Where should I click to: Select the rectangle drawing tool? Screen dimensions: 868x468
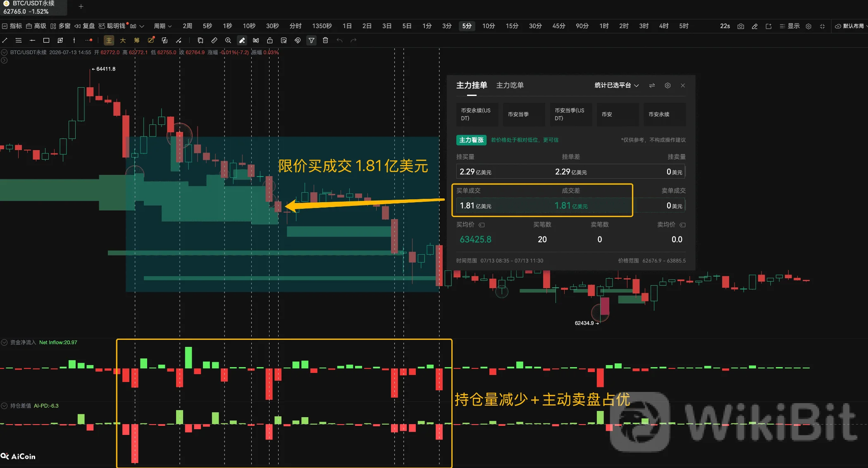(x=46, y=41)
